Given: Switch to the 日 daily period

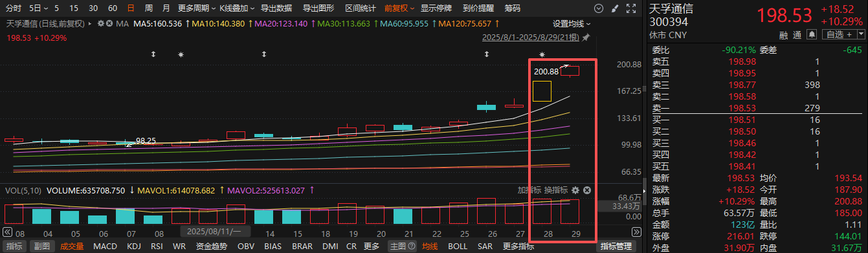Looking at the screenshot, I should (x=131, y=8).
